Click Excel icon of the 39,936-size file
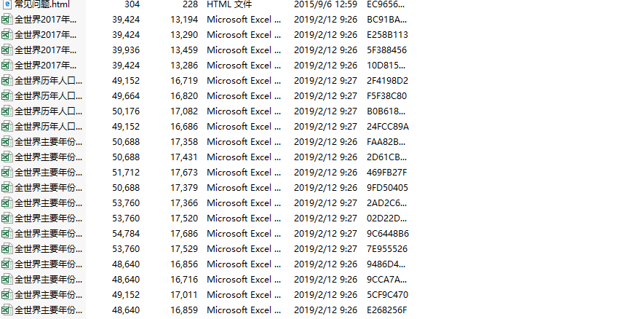644x319 pixels. (7, 50)
